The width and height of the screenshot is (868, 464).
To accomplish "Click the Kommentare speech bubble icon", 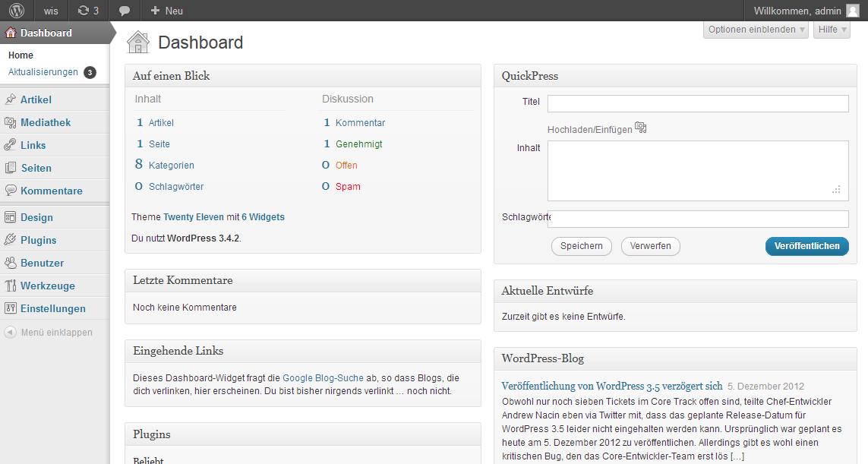I will (x=10, y=191).
